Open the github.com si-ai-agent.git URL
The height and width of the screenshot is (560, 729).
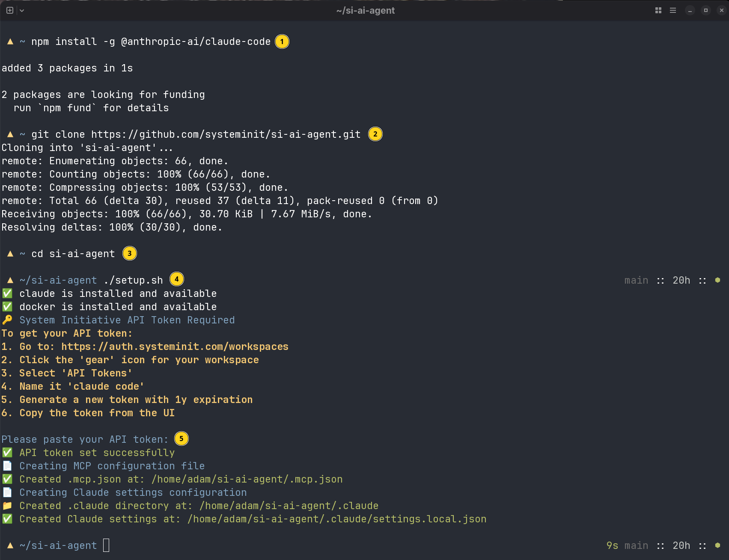point(226,134)
